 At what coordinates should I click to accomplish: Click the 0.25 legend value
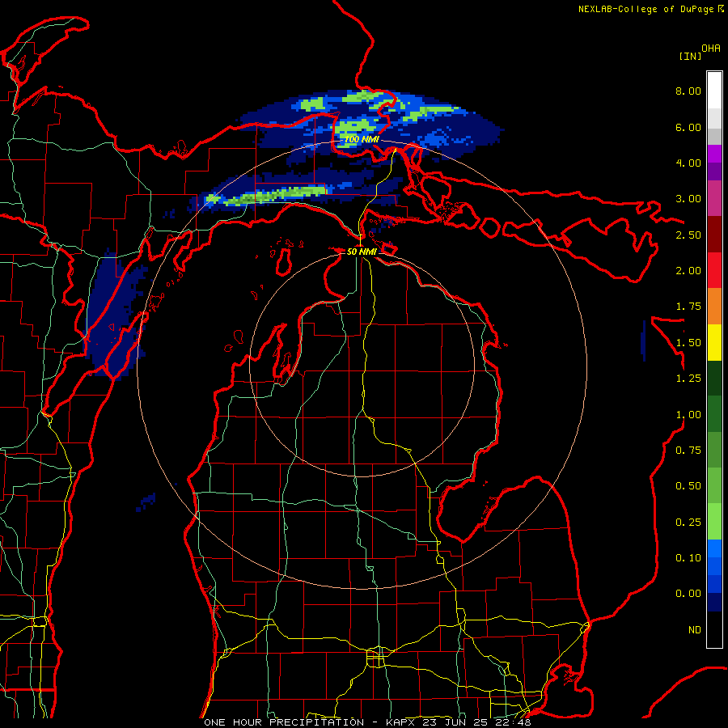click(688, 523)
